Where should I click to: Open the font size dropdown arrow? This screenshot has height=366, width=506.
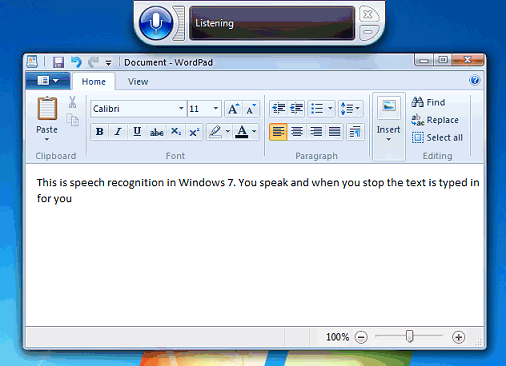click(216, 109)
